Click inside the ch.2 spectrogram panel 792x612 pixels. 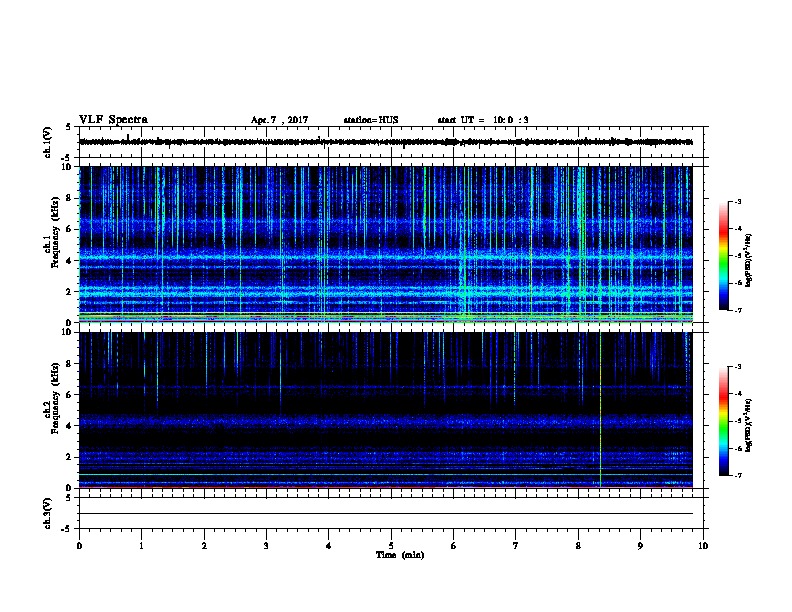(x=385, y=410)
